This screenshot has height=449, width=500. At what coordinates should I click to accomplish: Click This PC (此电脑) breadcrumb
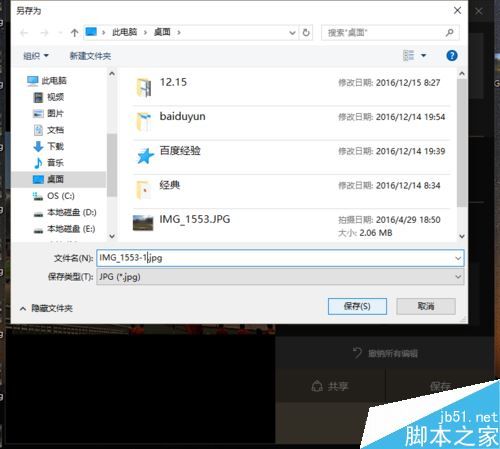click(124, 32)
